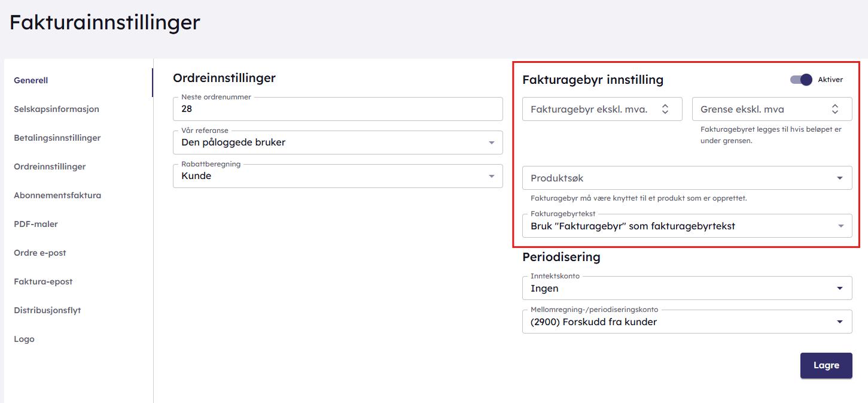Open the Vår referanse dropdown
The width and height of the screenshot is (868, 403).
(x=491, y=143)
